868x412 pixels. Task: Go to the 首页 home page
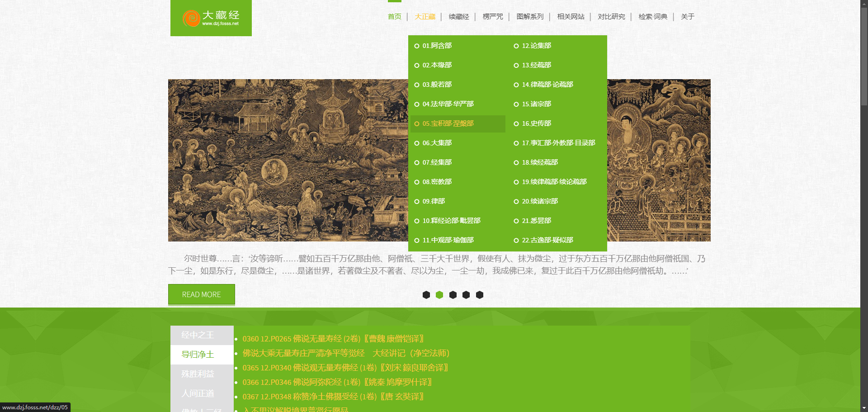[x=394, y=17]
